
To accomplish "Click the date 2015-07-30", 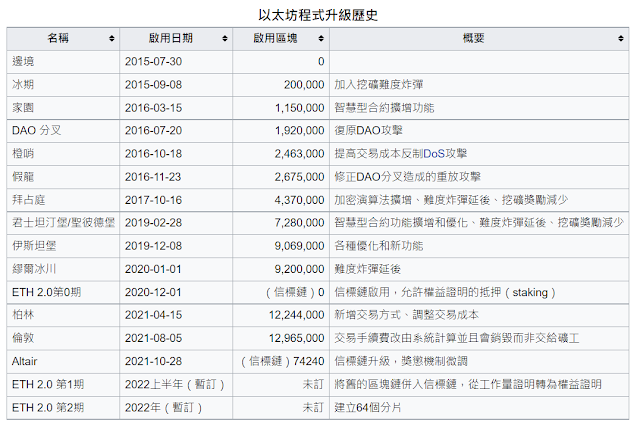I will (x=153, y=62).
